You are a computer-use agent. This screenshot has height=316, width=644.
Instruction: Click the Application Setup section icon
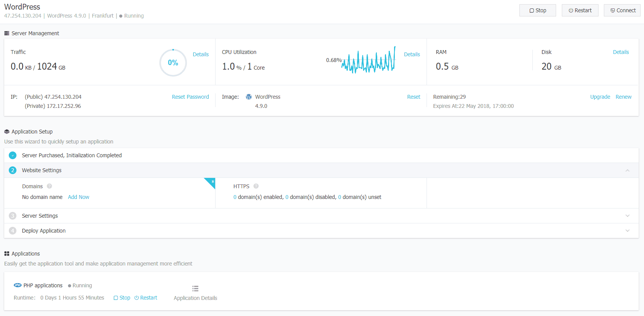pyautogui.click(x=6, y=132)
